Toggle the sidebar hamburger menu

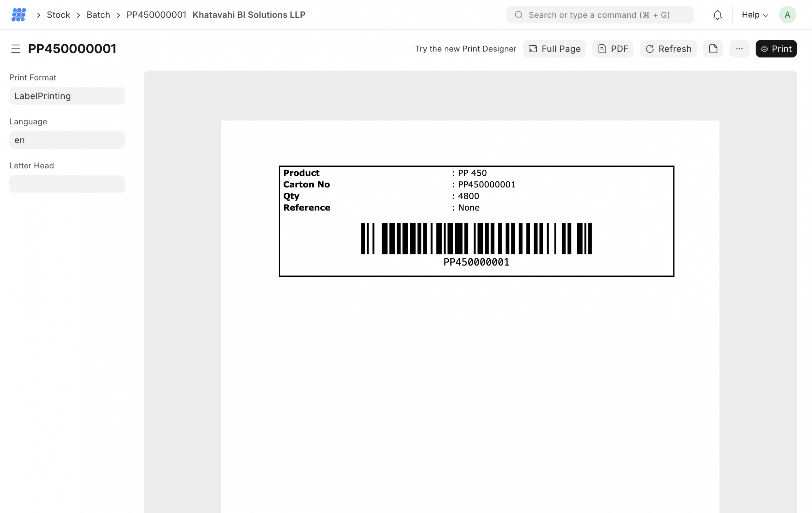[x=16, y=49]
